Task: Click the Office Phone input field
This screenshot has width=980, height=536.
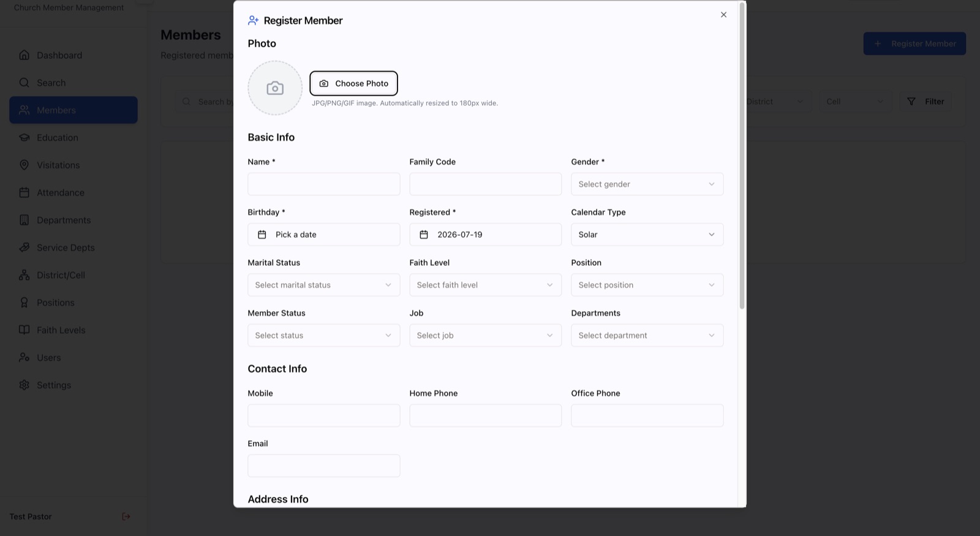Action: click(647, 415)
